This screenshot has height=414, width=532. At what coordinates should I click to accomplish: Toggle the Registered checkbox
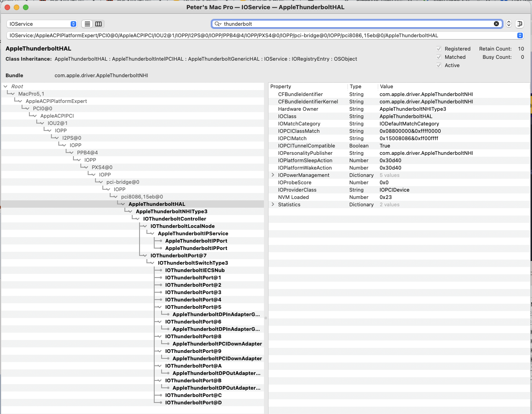[x=439, y=49]
